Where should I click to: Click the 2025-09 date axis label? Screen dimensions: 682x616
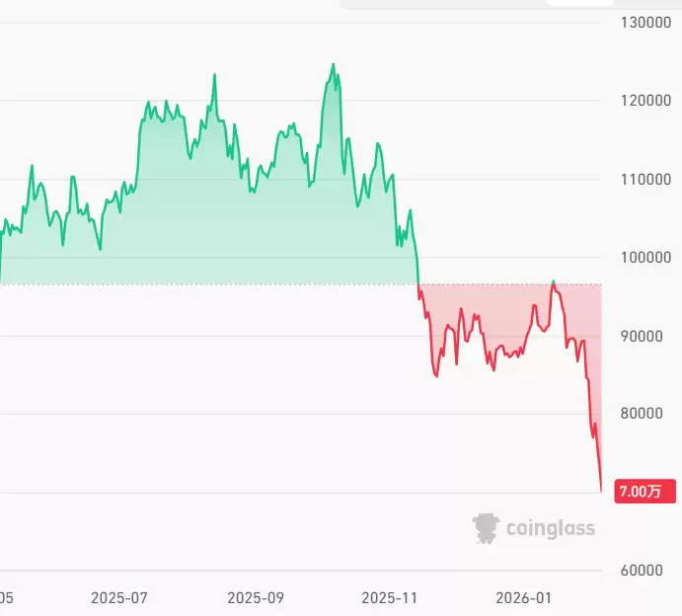(x=255, y=597)
